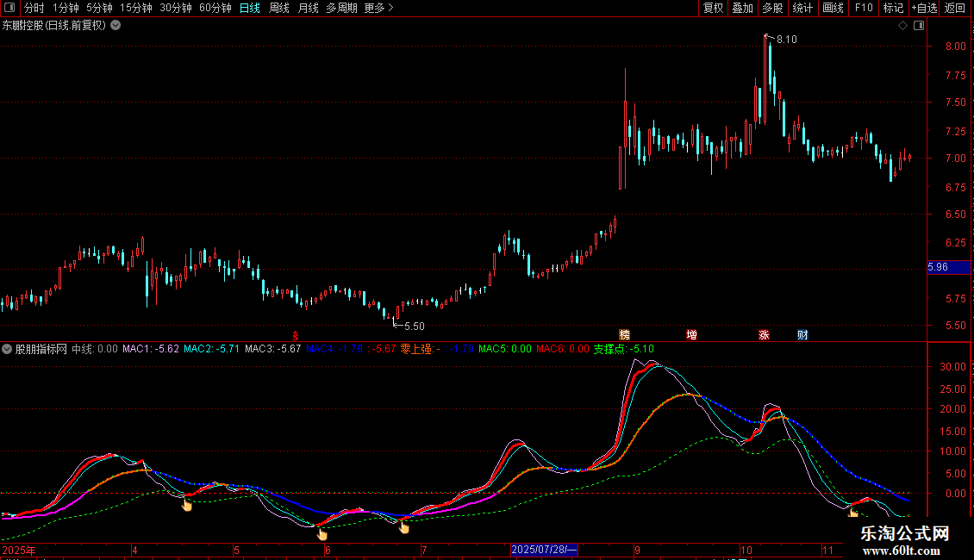
Task: Add stock via +自选 button
Action: pos(923,8)
